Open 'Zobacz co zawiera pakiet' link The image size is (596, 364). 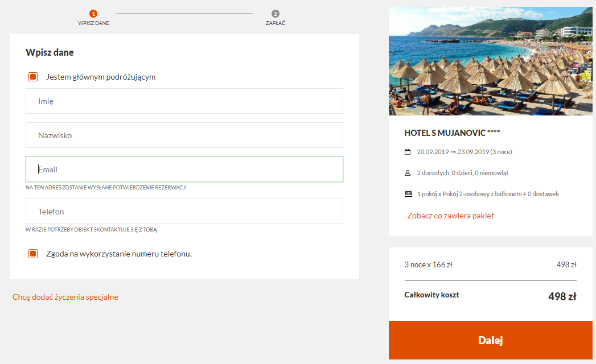click(450, 216)
